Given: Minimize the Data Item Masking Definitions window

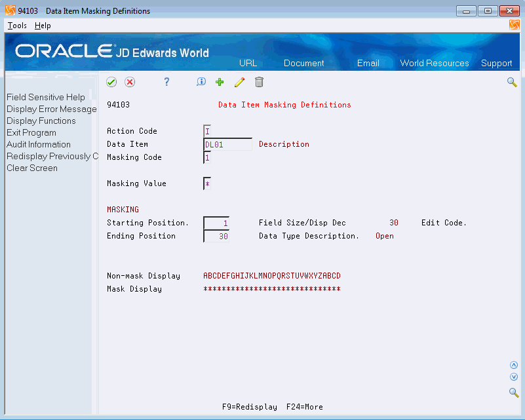Looking at the screenshot, I should pyautogui.click(x=466, y=11).
